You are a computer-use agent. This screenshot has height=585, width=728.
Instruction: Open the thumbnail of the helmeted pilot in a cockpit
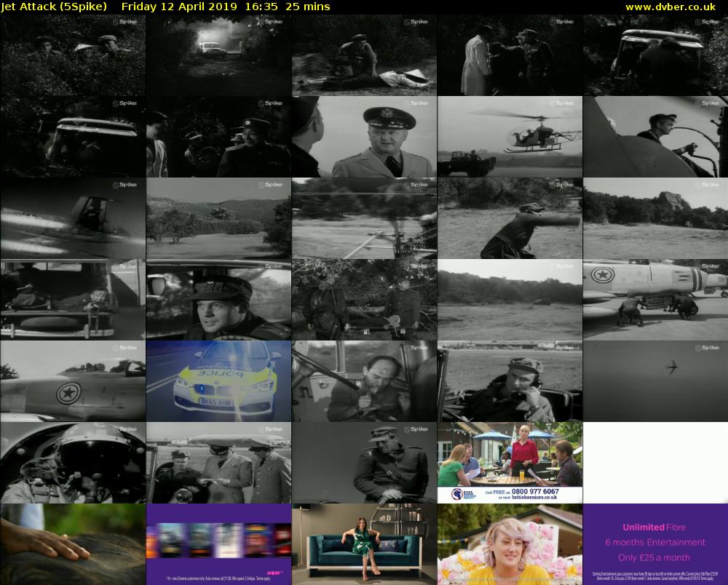pos(73,463)
